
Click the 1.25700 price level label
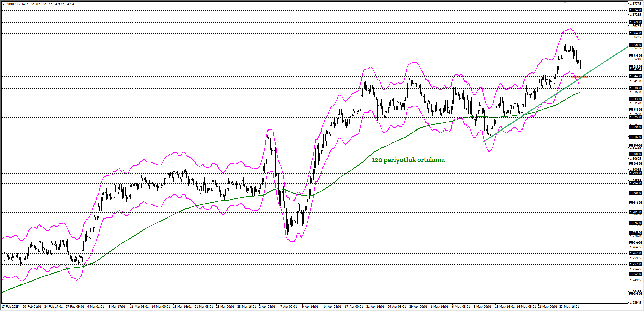coord(635,264)
